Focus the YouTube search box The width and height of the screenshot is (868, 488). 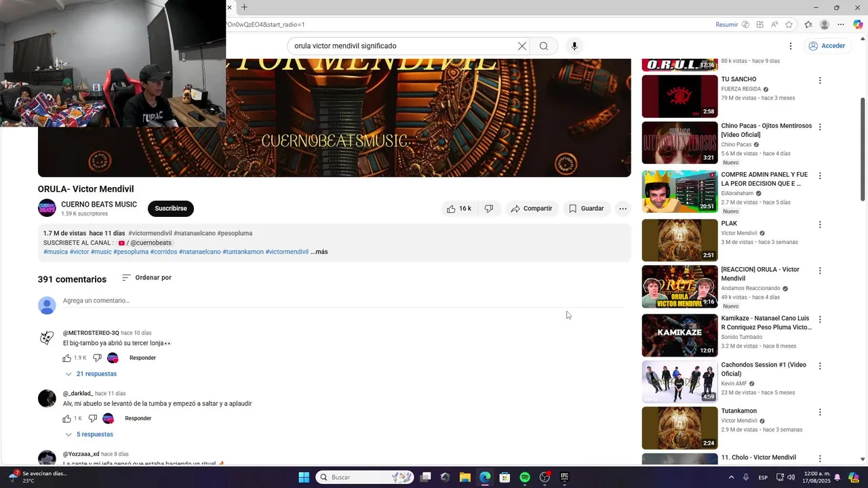tap(404, 46)
